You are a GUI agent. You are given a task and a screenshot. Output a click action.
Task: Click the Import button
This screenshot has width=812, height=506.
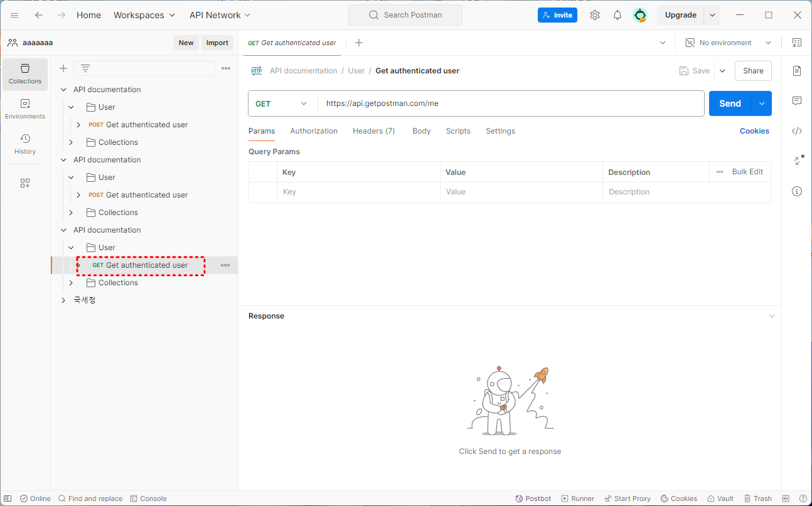[x=217, y=43]
